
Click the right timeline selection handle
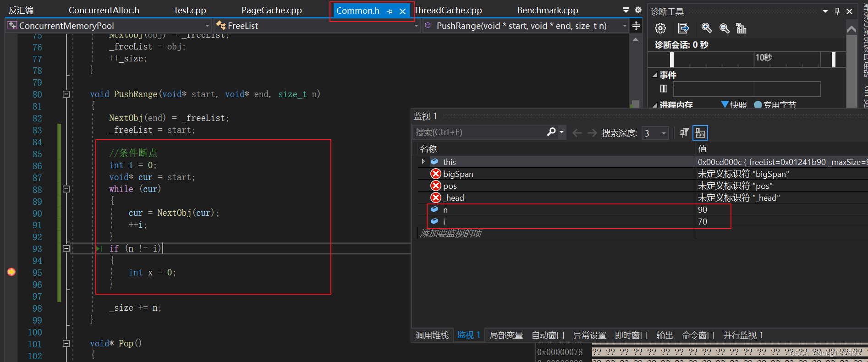(834, 60)
